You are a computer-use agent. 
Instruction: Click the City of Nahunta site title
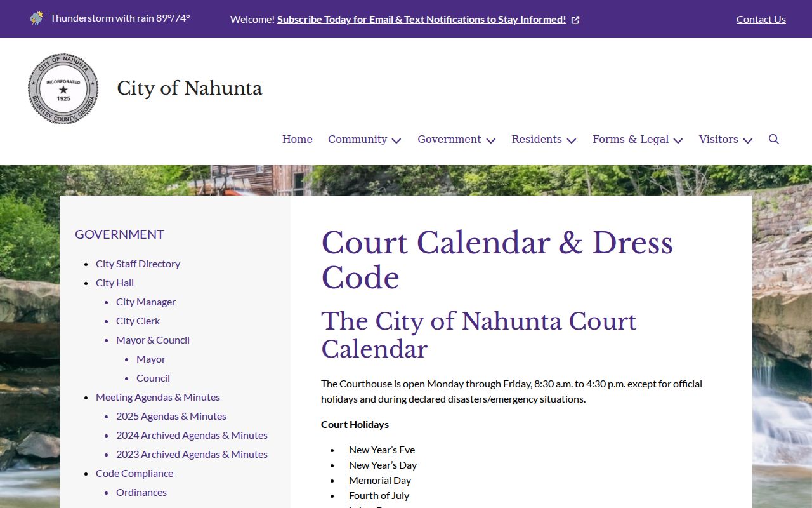189,88
